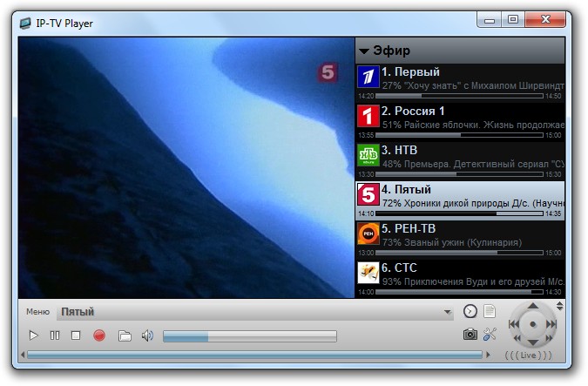Click the Первый channel logo
The height and width of the screenshot is (386, 588).
point(368,77)
